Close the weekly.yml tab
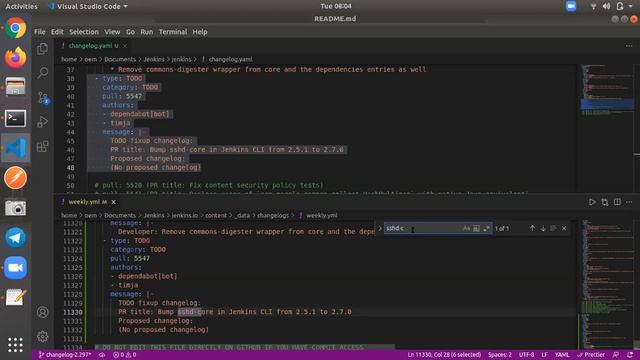This screenshot has height=360, width=640. coord(113,202)
